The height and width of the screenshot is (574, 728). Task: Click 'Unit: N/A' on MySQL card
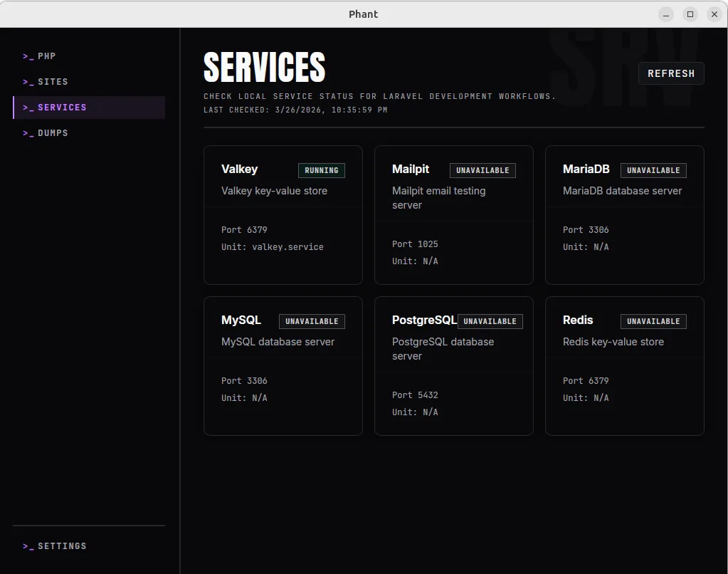tap(244, 398)
